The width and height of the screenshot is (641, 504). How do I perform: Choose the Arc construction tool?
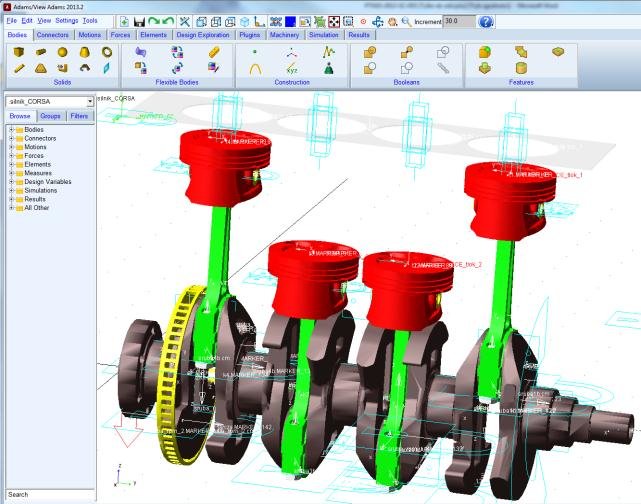pyautogui.click(x=255, y=69)
